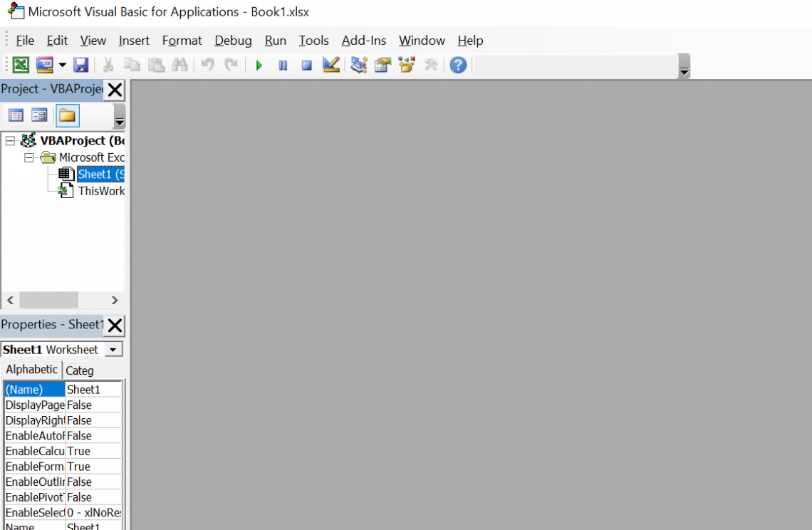Click the Break (pause) icon in the toolbar
812x530 pixels.
(283, 66)
